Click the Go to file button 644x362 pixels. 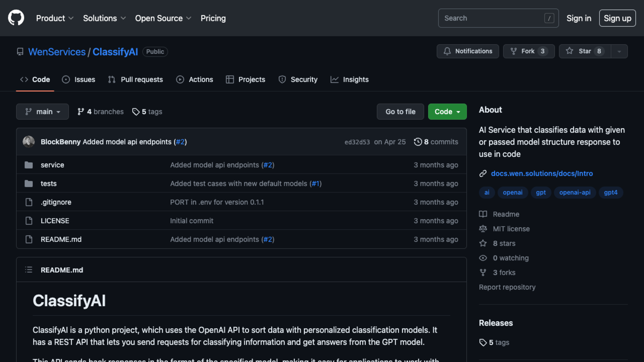point(400,112)
